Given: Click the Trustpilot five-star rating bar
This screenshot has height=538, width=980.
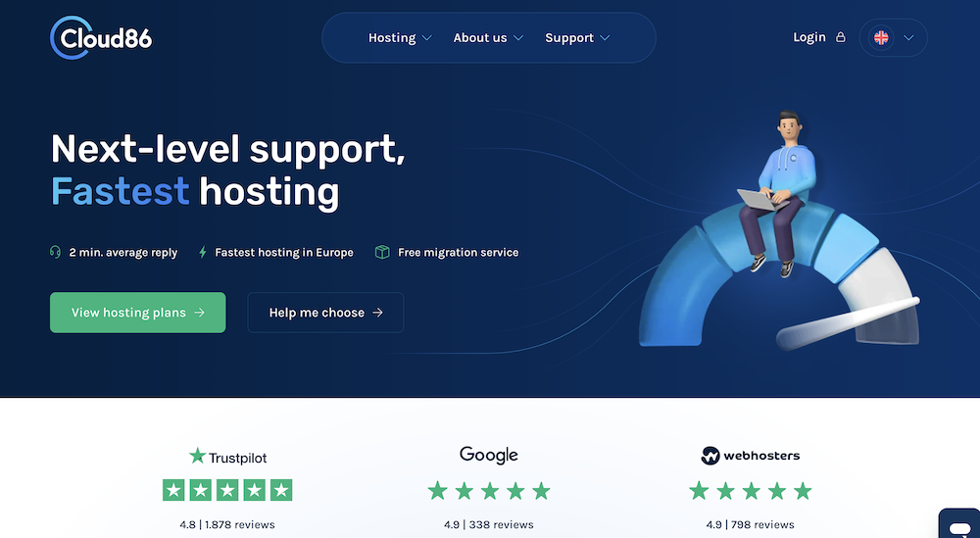Looking at the screenshot, I should pyautogui.click(x=227, y=491).
